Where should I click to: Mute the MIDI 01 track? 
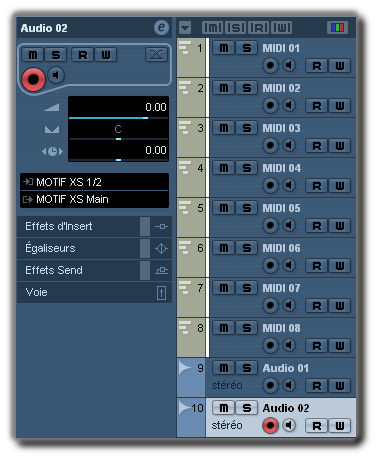click(224, 48)
